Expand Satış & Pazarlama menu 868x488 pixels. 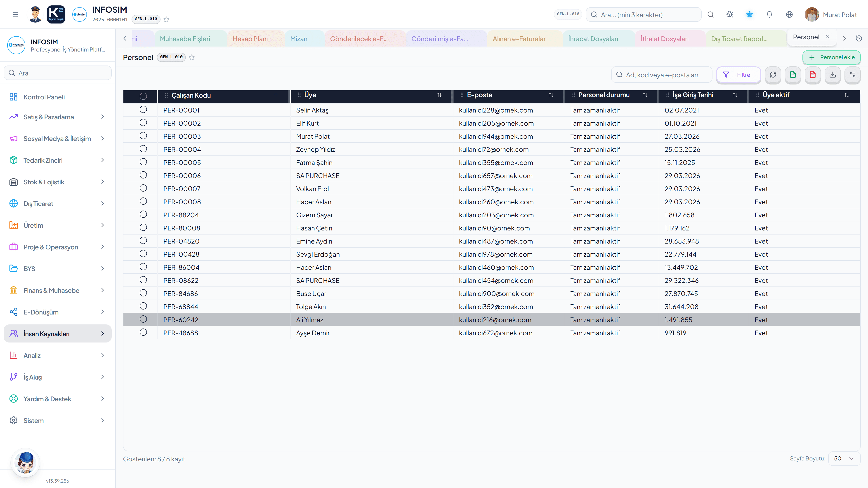click(x=57, y=117)
